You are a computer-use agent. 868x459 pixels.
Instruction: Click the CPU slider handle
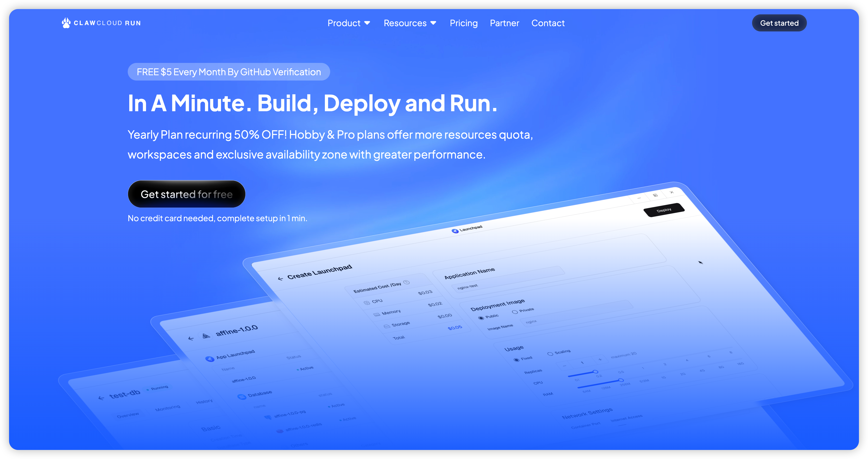pos(595,372)
